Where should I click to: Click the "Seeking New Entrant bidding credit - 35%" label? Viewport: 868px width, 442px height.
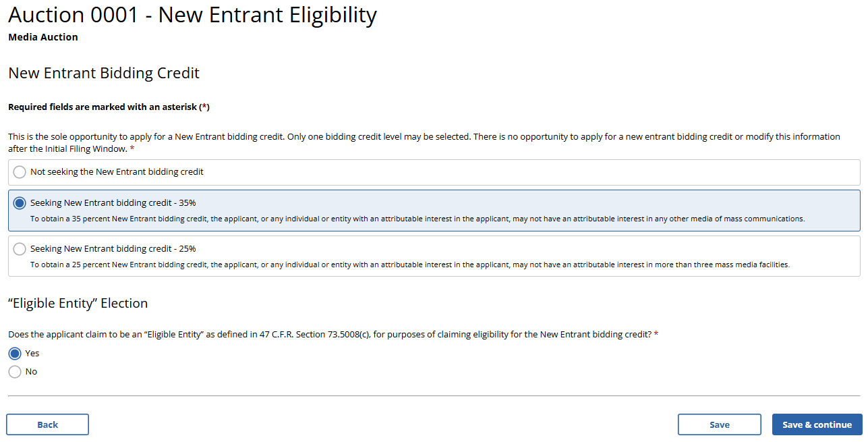(113, 202)
